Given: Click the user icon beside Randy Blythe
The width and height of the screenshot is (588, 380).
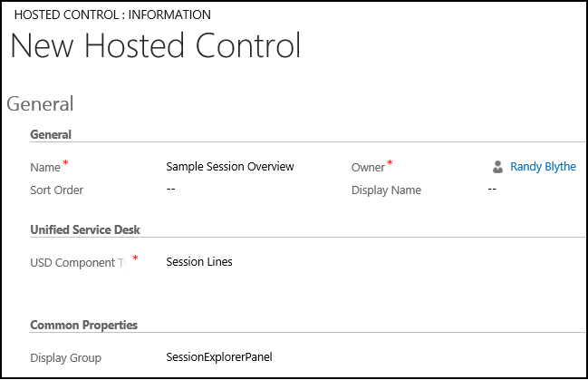Looking at the screenshot, I should click(497, 167).
